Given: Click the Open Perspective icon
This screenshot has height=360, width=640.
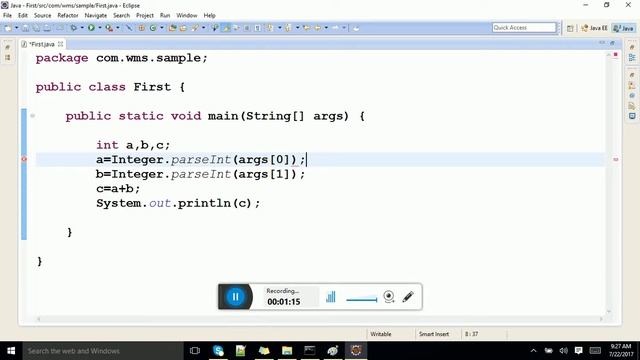Looking at the screenshot, I should tap(570, 28).
